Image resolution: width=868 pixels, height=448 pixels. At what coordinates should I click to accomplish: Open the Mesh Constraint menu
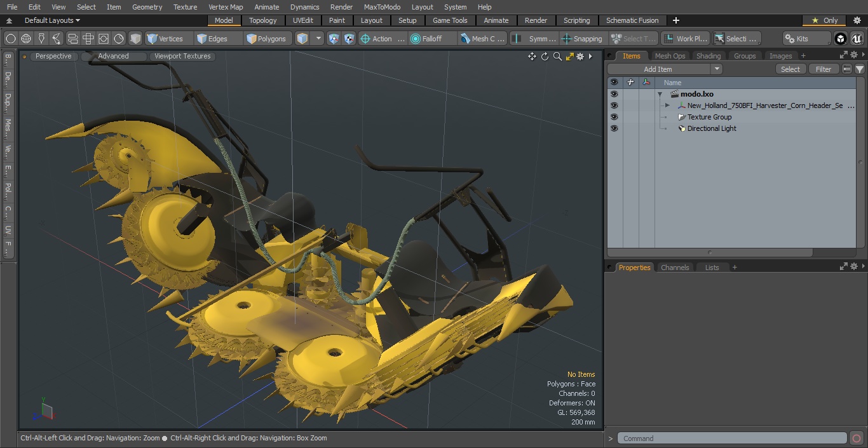coord(483,39)
